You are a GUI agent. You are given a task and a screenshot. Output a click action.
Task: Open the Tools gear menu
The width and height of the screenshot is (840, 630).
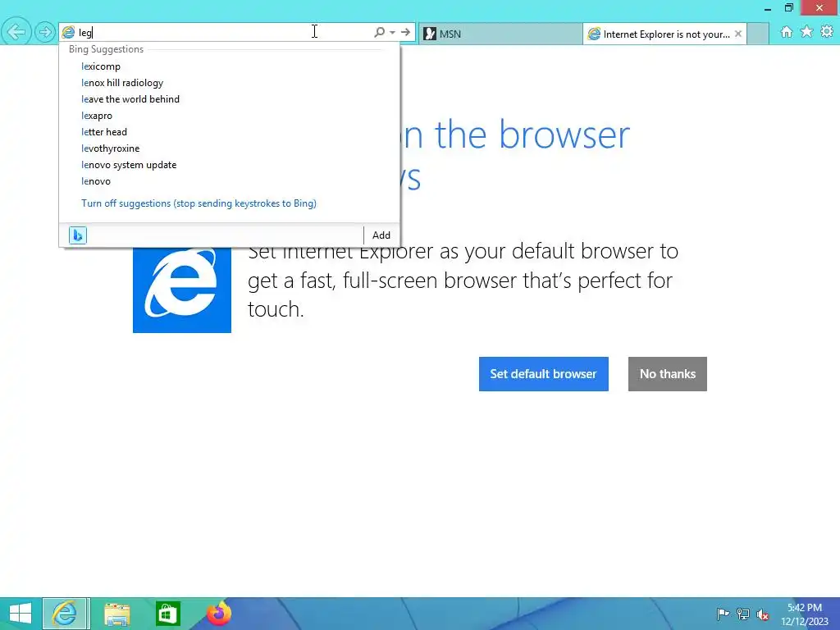pos(827,32)
